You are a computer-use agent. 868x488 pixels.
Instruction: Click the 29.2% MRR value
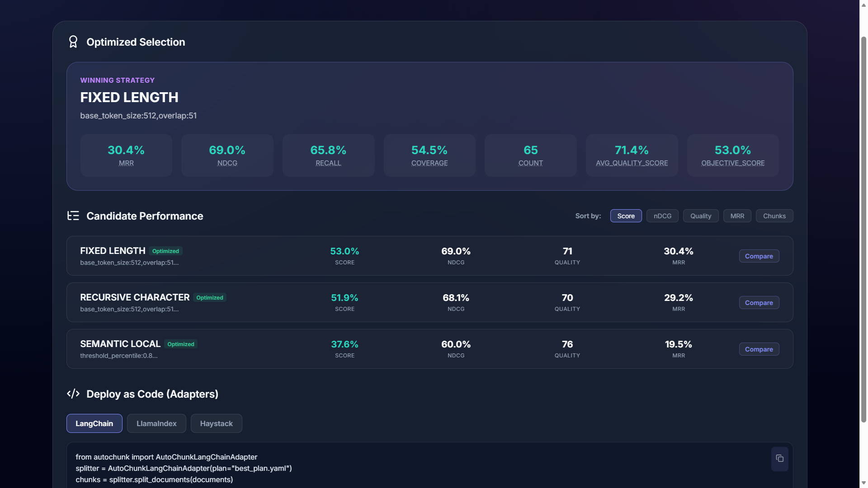pos(678,298)
